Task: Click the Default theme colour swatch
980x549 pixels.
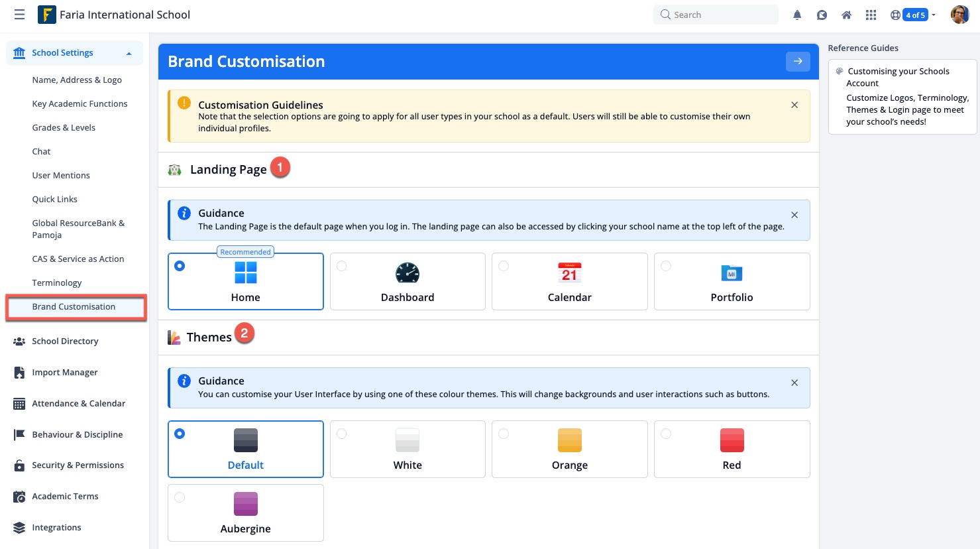Action: pos(246,440)
